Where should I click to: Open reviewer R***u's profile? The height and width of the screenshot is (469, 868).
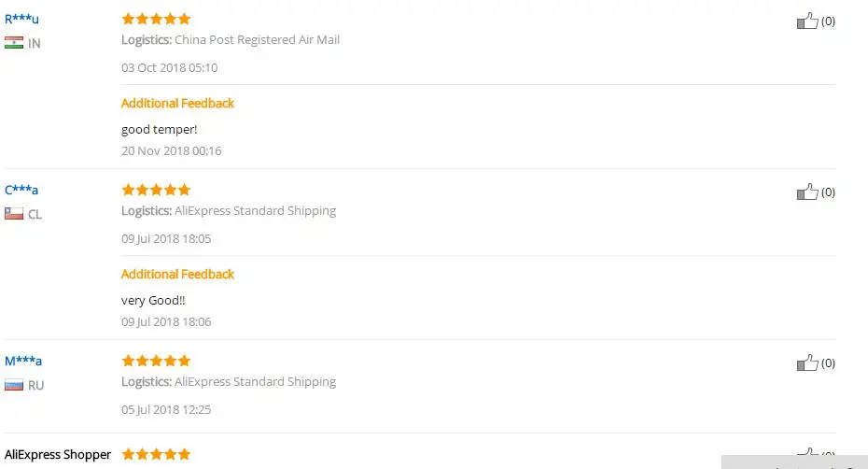[x=21, y=19]
